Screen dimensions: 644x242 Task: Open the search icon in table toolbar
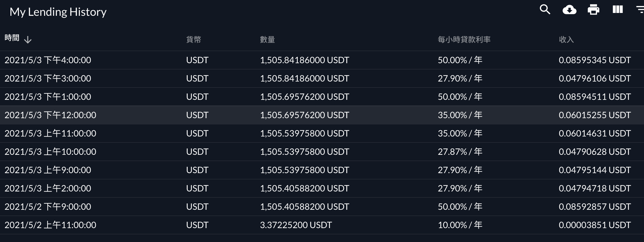click(x=545, y=10)
